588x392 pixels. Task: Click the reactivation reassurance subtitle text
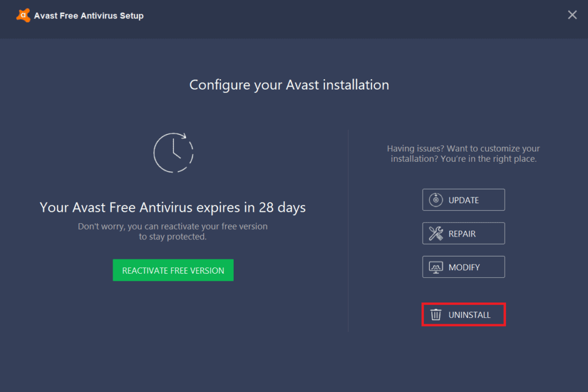(173, 231)
